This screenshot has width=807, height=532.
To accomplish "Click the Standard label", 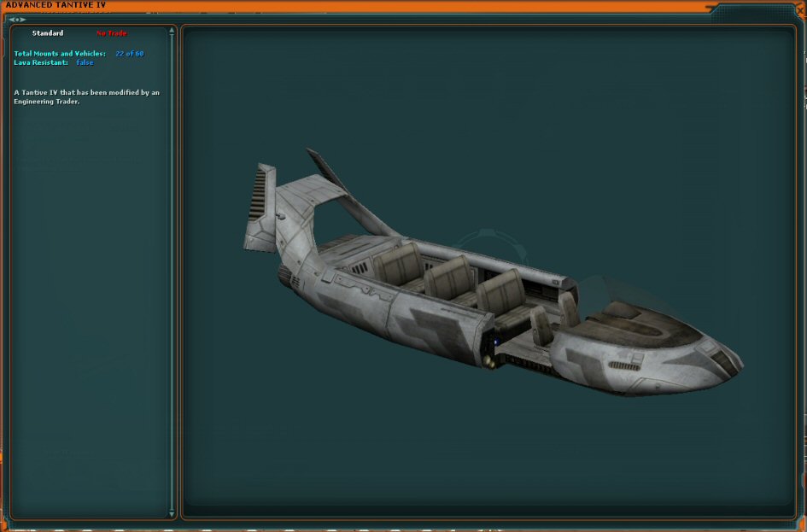I will [48, 33].
